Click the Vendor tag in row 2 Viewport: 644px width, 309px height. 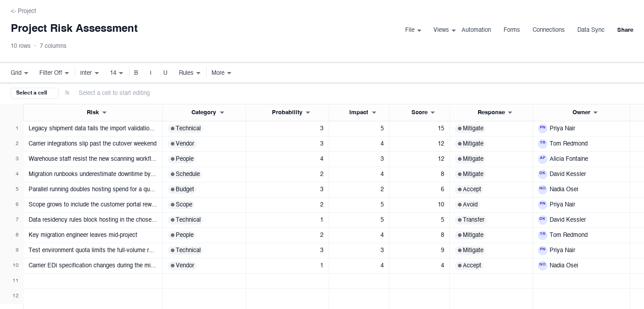[182, 144]
